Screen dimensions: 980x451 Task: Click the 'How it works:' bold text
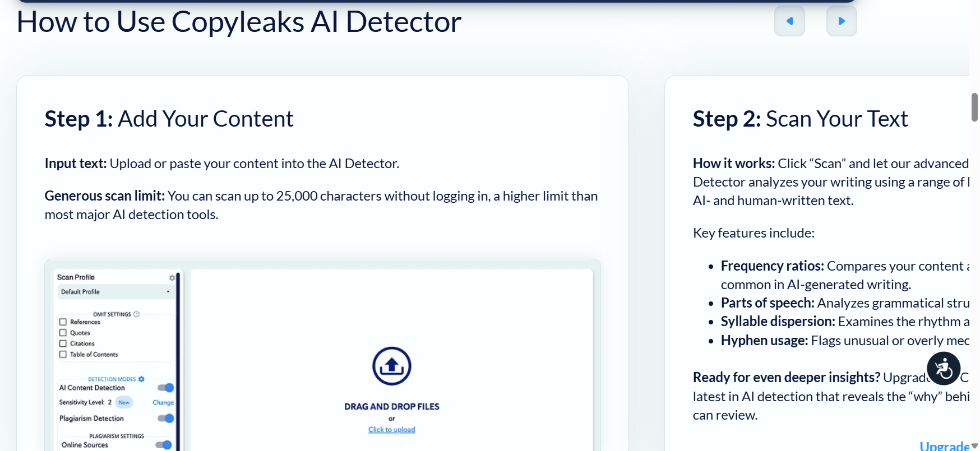pos(734,164)
